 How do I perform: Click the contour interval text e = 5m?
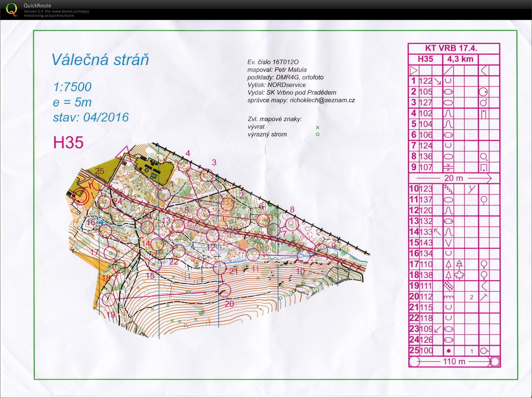(x=72, y=102)
